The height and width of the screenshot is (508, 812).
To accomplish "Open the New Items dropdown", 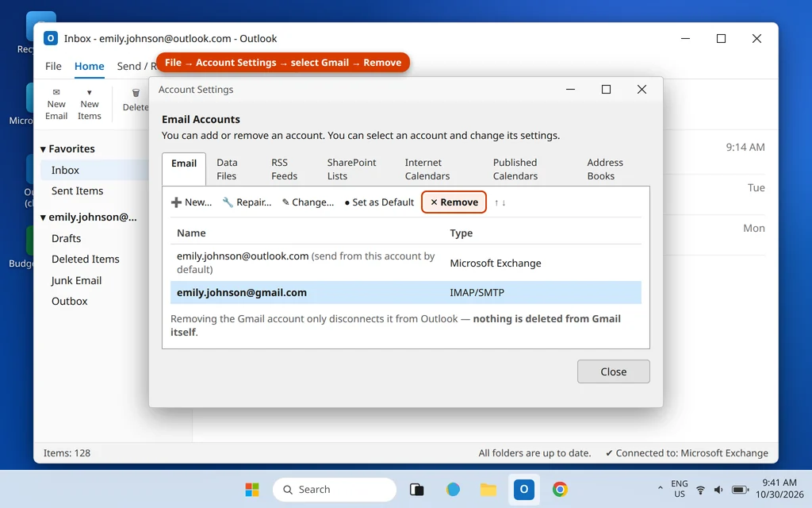I will coord(89,104).
